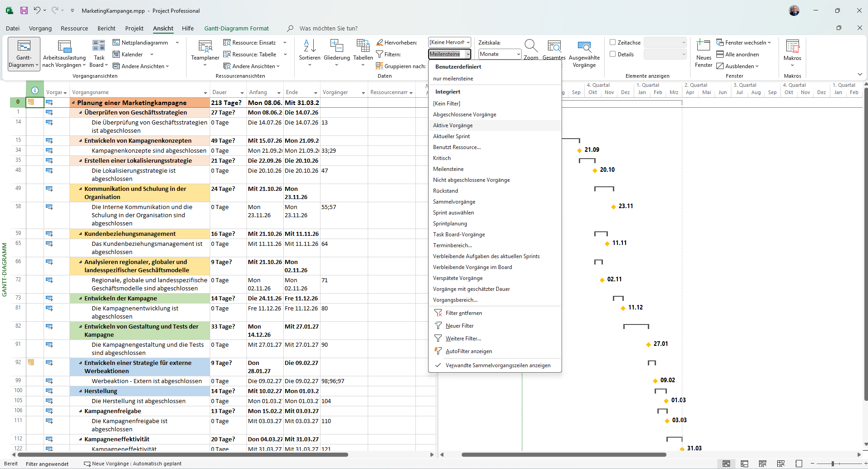The height and width of the screenshot is (469, 868).
Task: Collapse the ribbon with chevron
Action: tap(860, 75)
